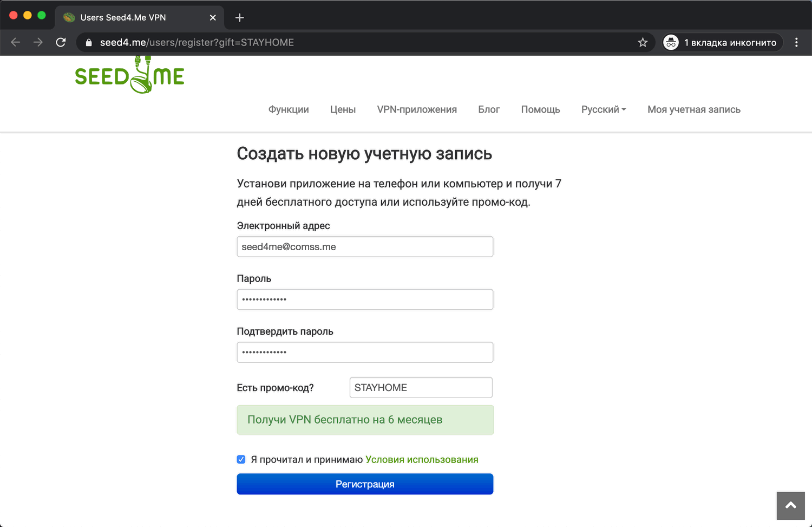Image resolution: width=812 pixels, height=527 pixels.
Task: Click the address bar URL
Action: pos(197,42)
